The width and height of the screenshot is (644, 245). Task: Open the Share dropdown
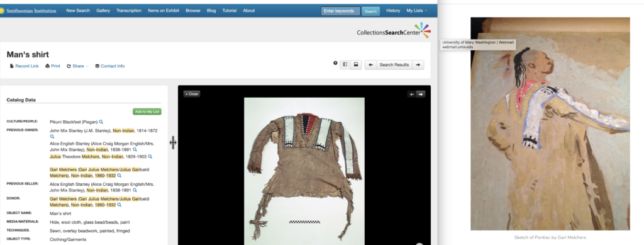click(x=77, y=66)
